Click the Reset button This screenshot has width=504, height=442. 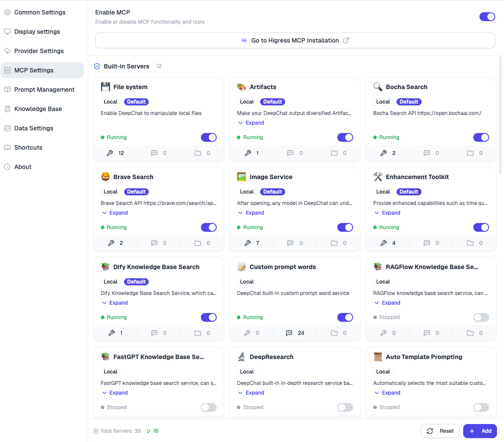coord(440,431)
